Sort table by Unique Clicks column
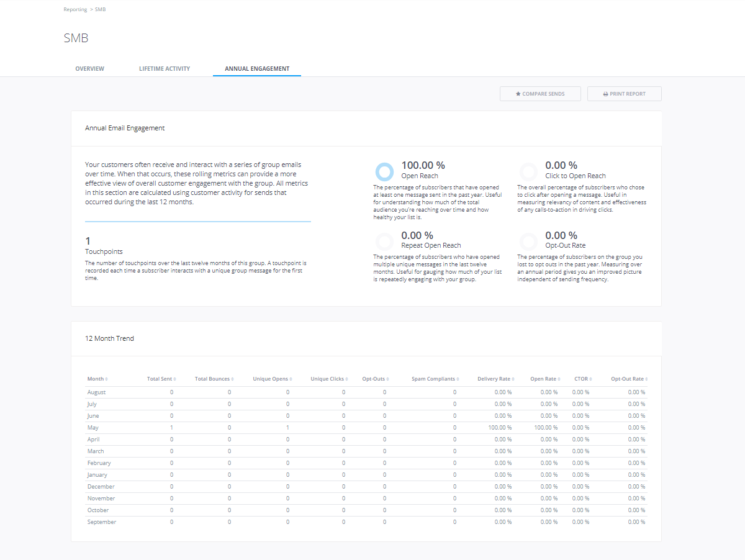 pos(330,379)
